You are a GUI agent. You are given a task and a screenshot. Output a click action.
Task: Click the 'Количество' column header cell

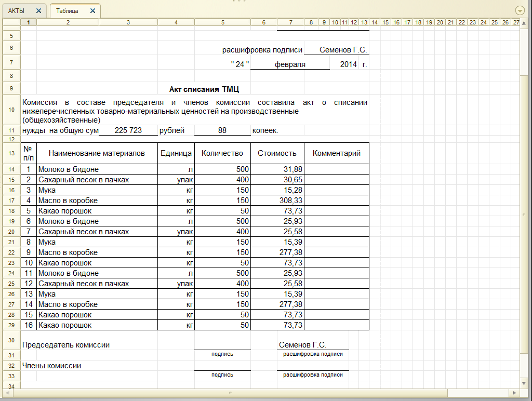pos(222,153)
